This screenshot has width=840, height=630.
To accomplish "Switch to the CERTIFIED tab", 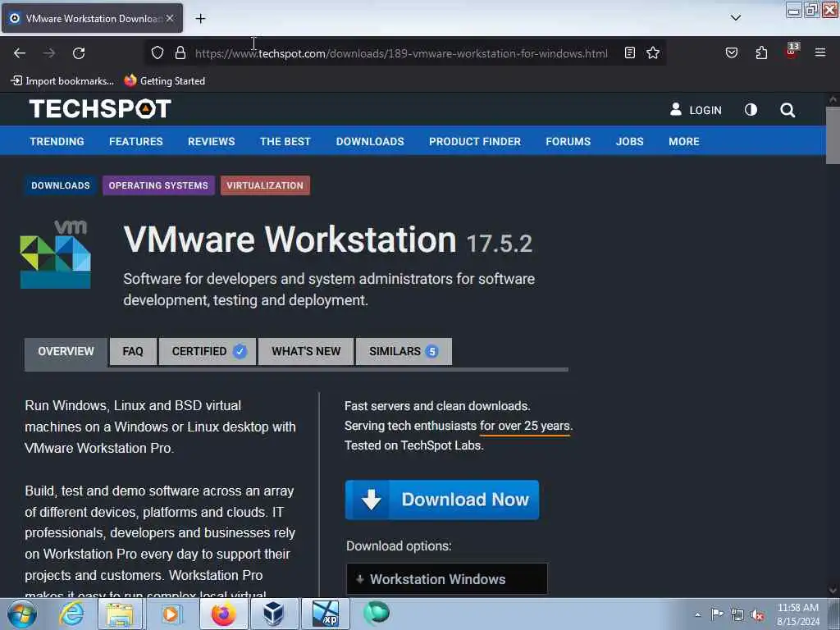I will tap(208, 351).
